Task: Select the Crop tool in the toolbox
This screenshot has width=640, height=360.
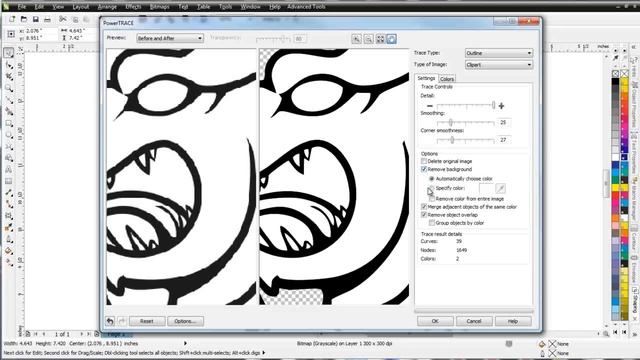Action: coord(9,76)
